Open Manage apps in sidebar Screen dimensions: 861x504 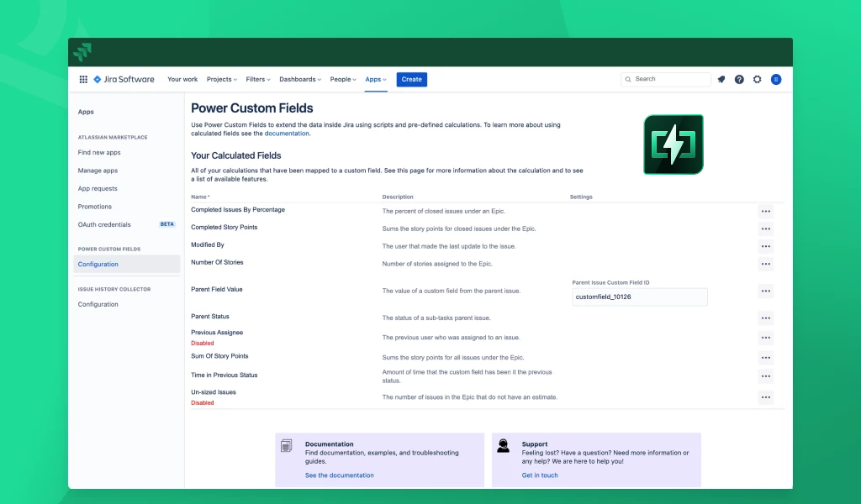coord(98,171)
